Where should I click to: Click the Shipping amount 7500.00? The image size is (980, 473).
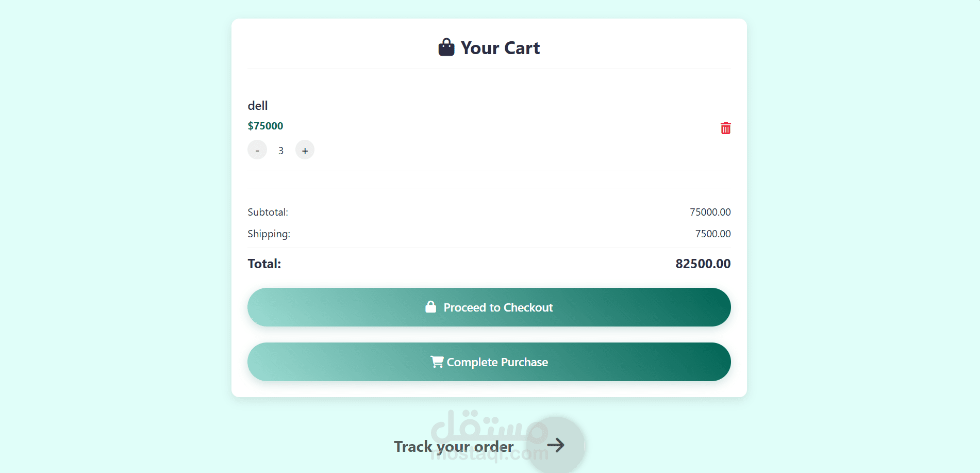coord(713,234)
